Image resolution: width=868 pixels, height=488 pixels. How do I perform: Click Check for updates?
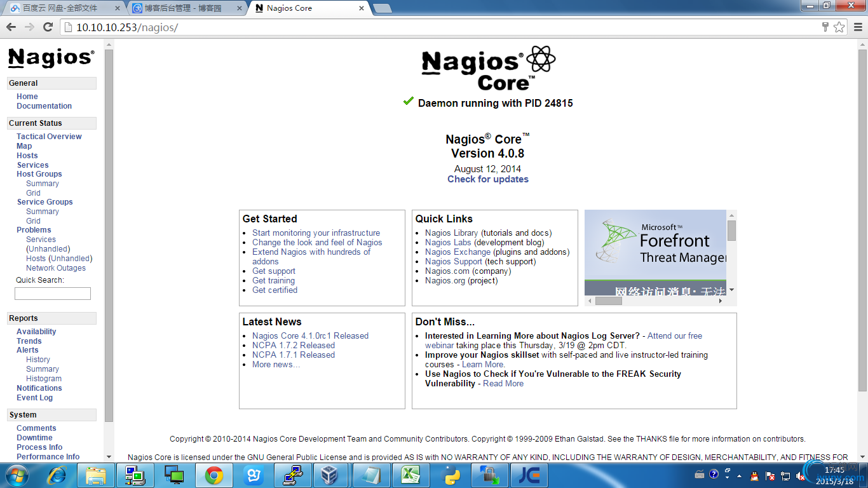[x=488, y=179]
